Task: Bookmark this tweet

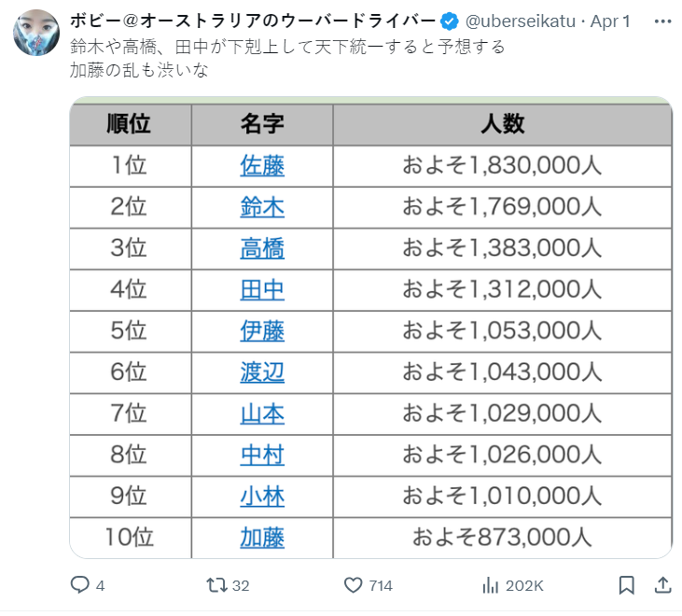Action: point(627,585)
